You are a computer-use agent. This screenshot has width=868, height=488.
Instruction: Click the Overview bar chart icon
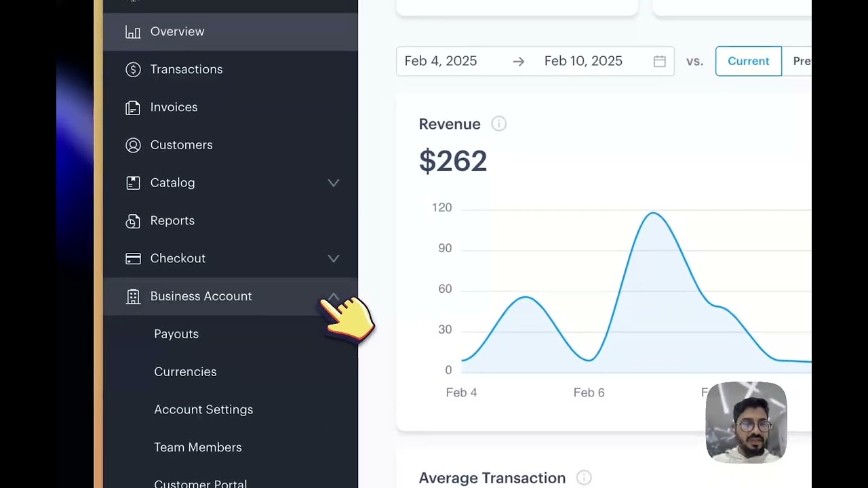[x=133, y=31]
